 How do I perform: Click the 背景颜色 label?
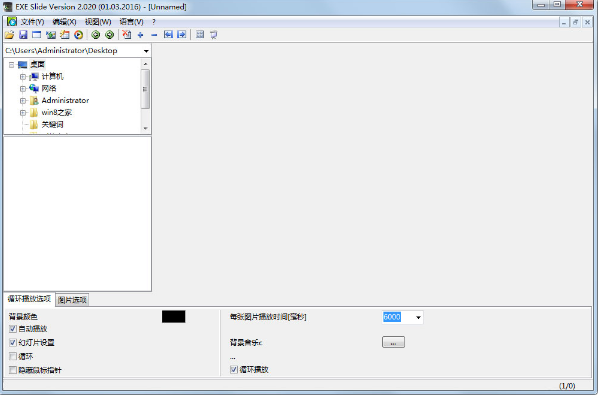coord(23,317)
